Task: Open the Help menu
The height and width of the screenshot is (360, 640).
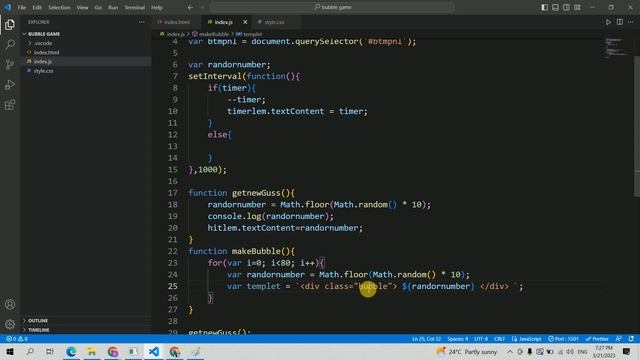Action: click(157, 7)
